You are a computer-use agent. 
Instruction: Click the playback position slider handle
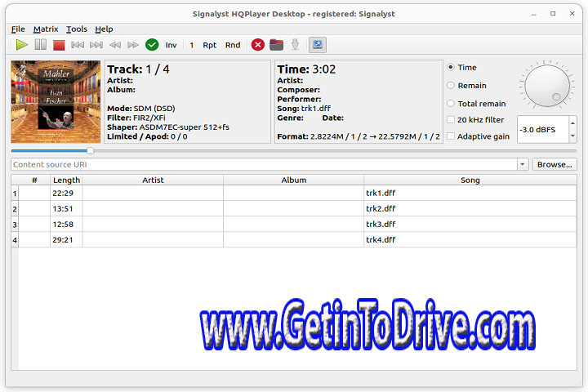[91, 151]
